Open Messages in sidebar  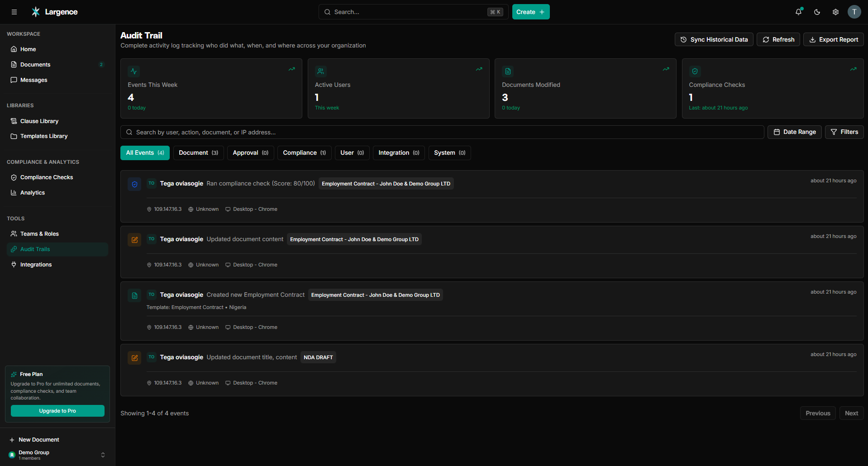[57, 80]
